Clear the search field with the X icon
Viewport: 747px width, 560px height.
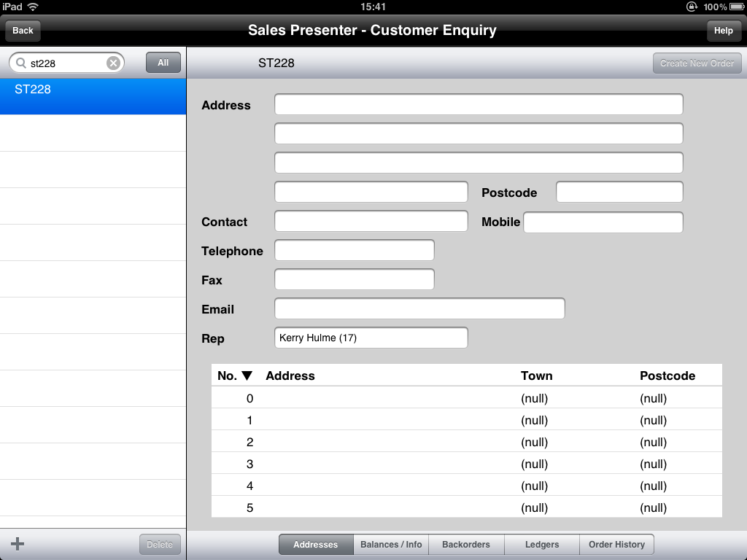(x=113, y=63)
